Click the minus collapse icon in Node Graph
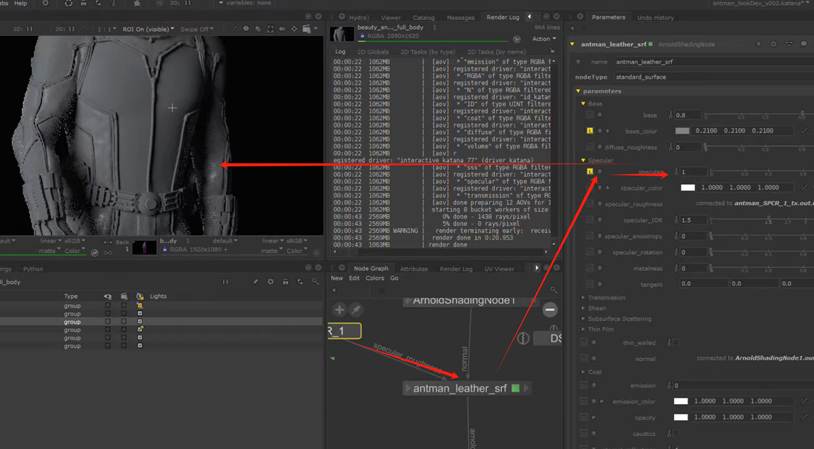Viewport: 814px width, 449px height. 549,310
